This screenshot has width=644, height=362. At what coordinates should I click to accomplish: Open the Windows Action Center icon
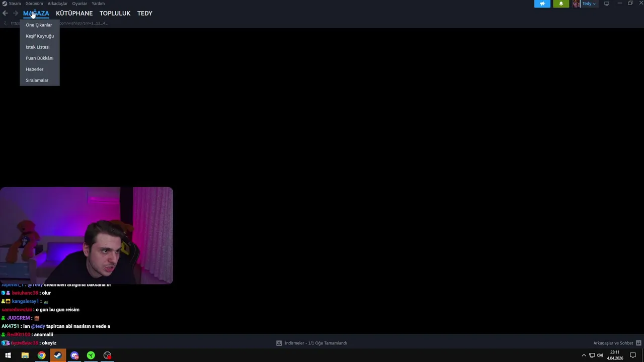pyautogui.click(x=633, y=355)
